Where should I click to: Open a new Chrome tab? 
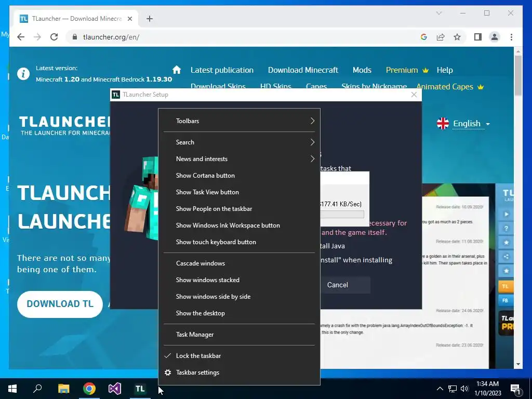pos(150,19)
